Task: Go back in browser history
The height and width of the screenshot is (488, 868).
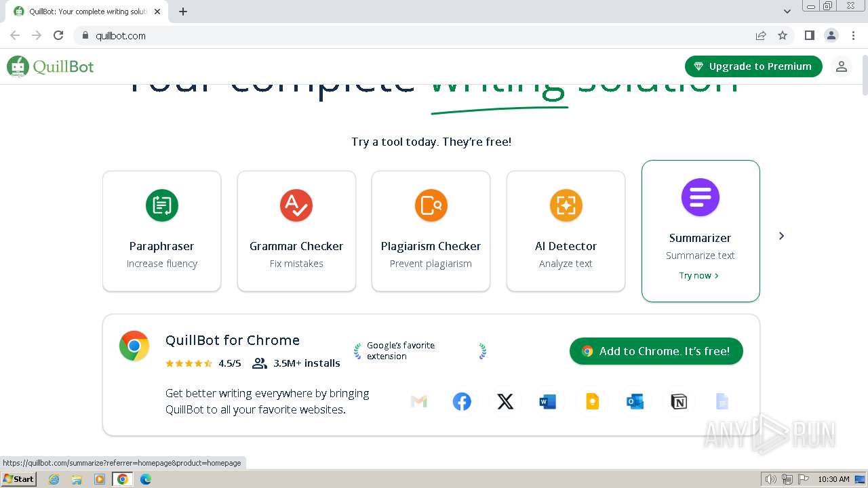Action: 15,35
